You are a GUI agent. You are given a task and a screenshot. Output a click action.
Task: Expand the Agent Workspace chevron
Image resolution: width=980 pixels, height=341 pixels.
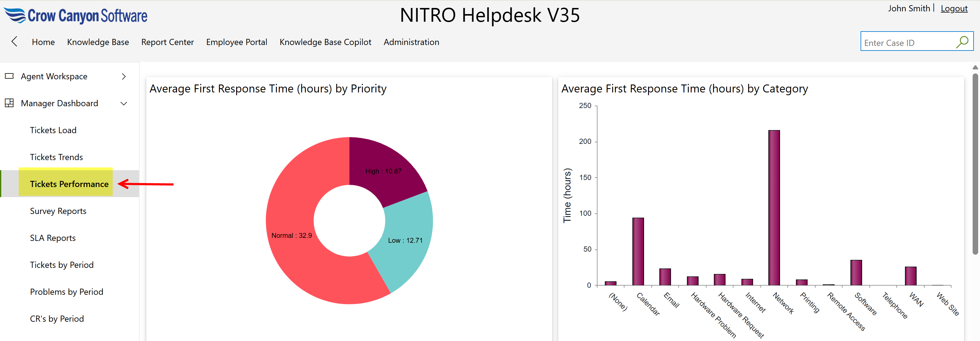click(x=124, y=77)
